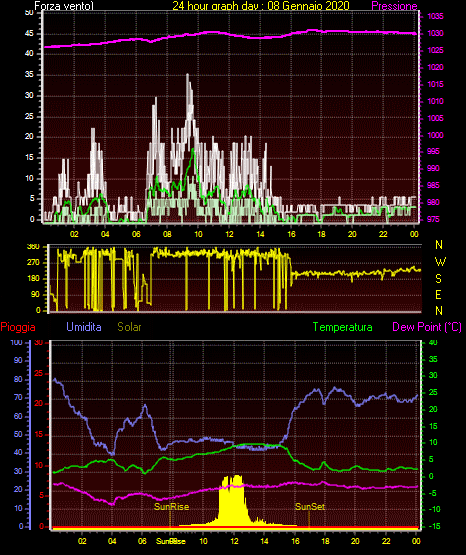Click the '1000' pressure scale value
Viewport: 466px width, 555px height.
[x=435, y=135]
